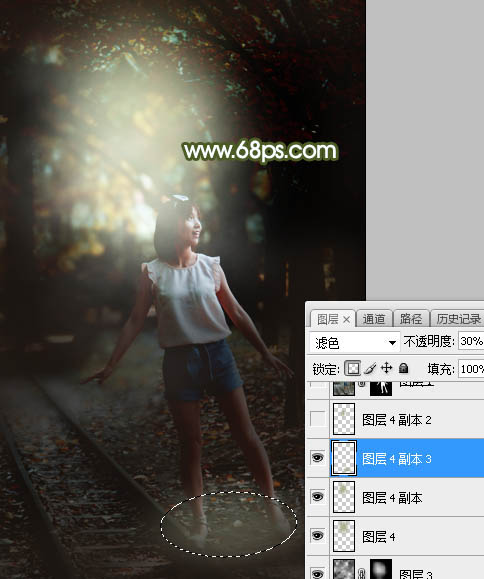Screen dimensions: 484x579
Task: Click the lock image pixels brush icon
Action: point(370,368)
